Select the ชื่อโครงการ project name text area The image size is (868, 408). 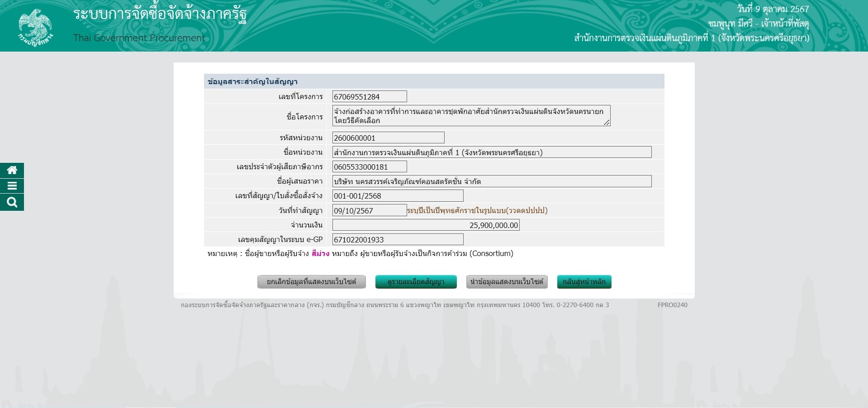click(470, 116)
